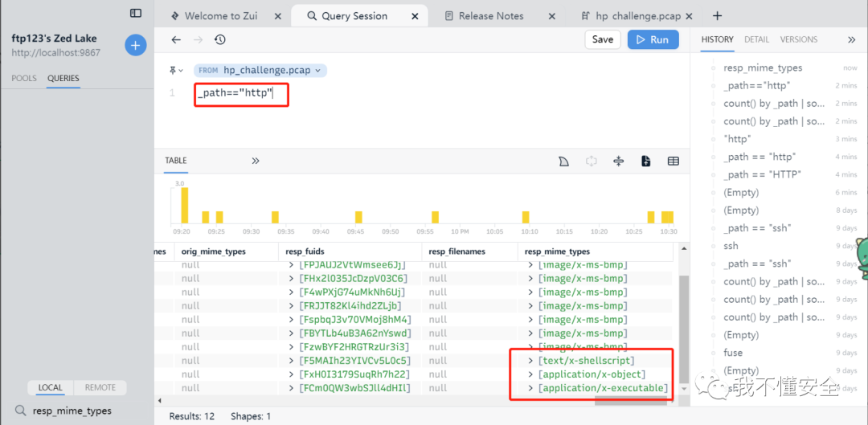Switch to the POOLS tab
This screenshot has width=868, height=425.
coord(24,78)
